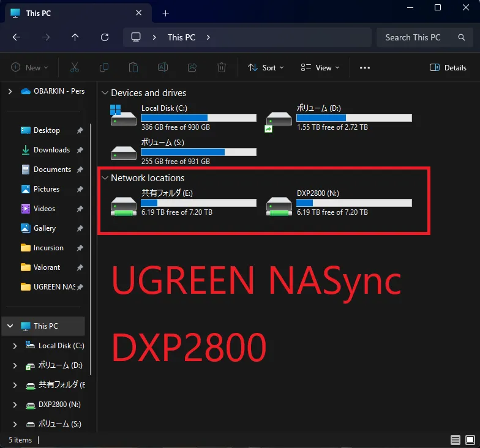Expand 共有フォルダ (E:) in sidebar tree

click(15, 385)
